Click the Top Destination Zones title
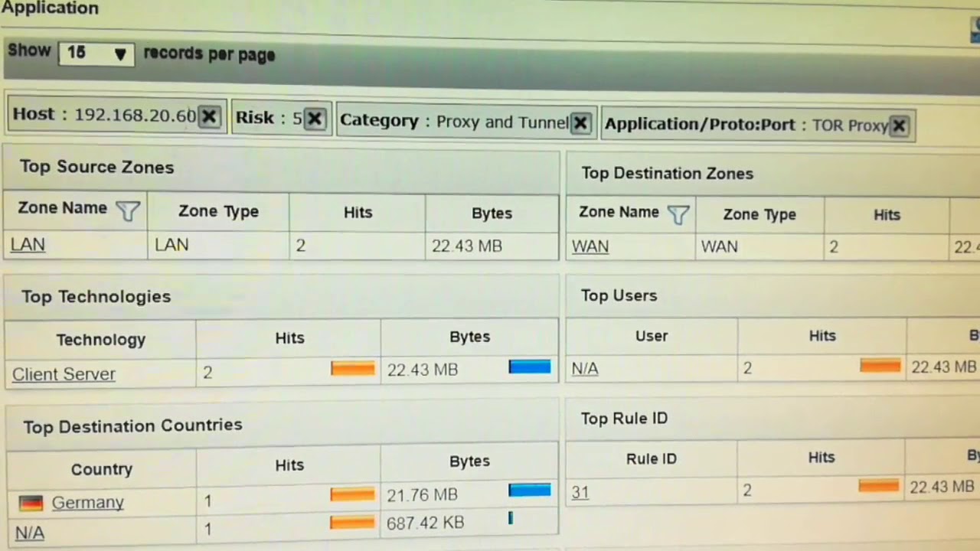The height and width of the screenshot is (551, 980). coord(668,174)
